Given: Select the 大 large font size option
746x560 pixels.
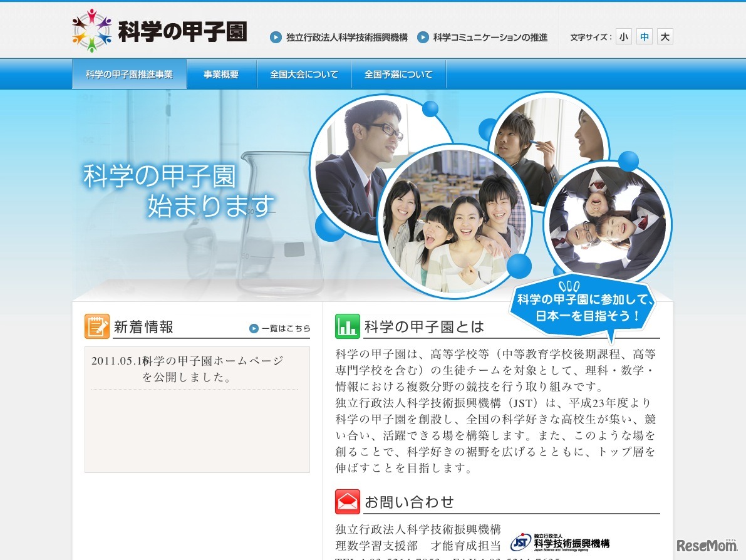Looking at the screenshot, I should tap(665, 36).
